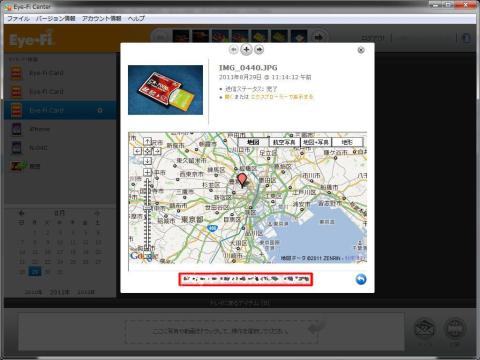Click the IMG_0440.JPG file name

click(248, 68)
